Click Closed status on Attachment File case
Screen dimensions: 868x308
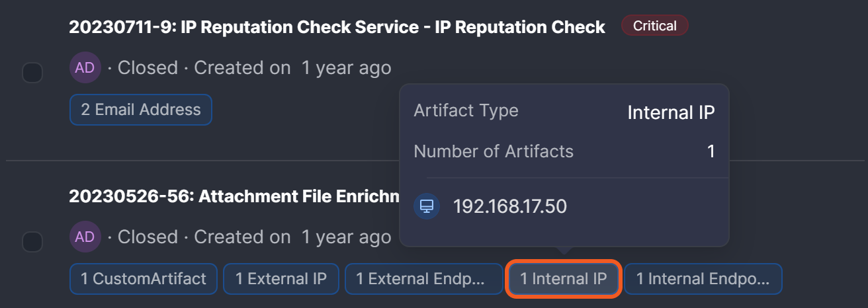tap(148, 237)
